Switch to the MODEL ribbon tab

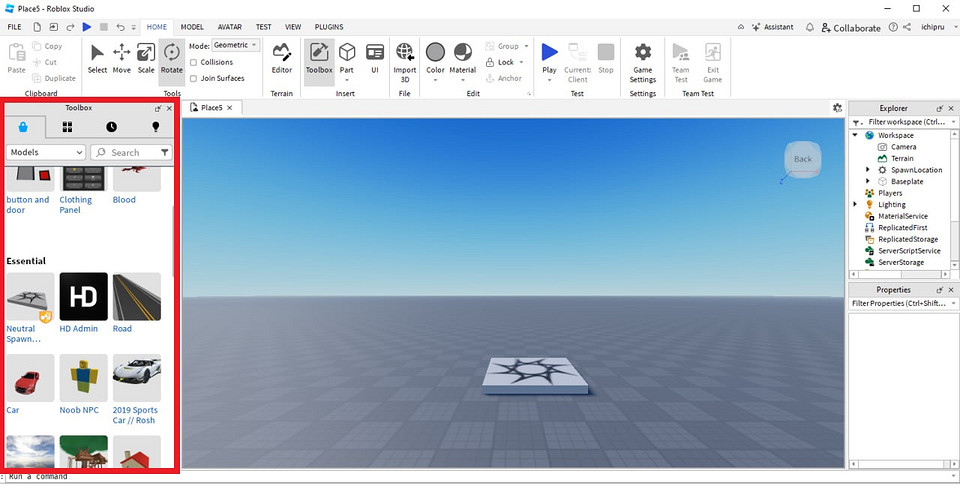[192, 27]
